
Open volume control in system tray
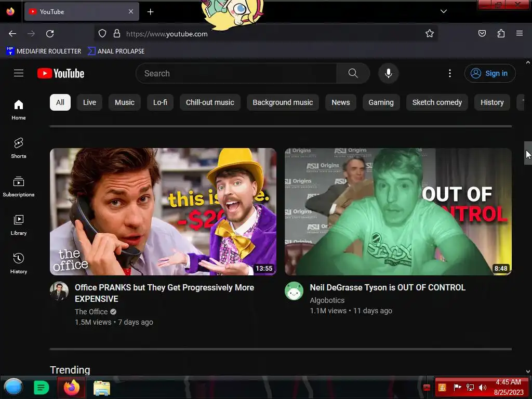click(x=483, y=388)
